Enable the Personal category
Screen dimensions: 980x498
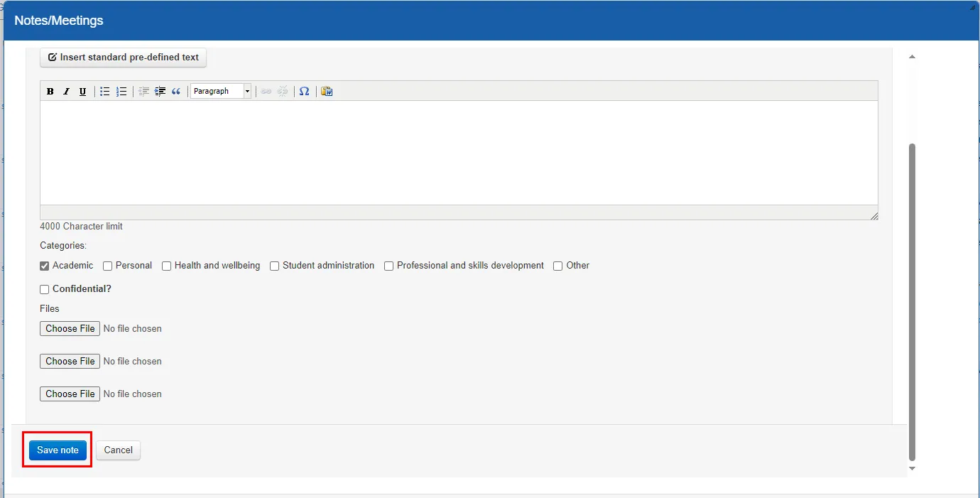[107, 266]
